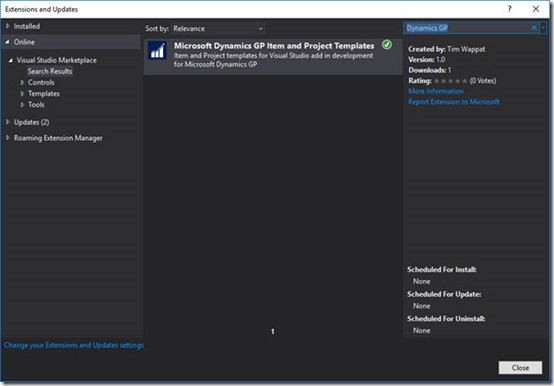Go to results page 1

pyautogui.click(x=273, y=331)
